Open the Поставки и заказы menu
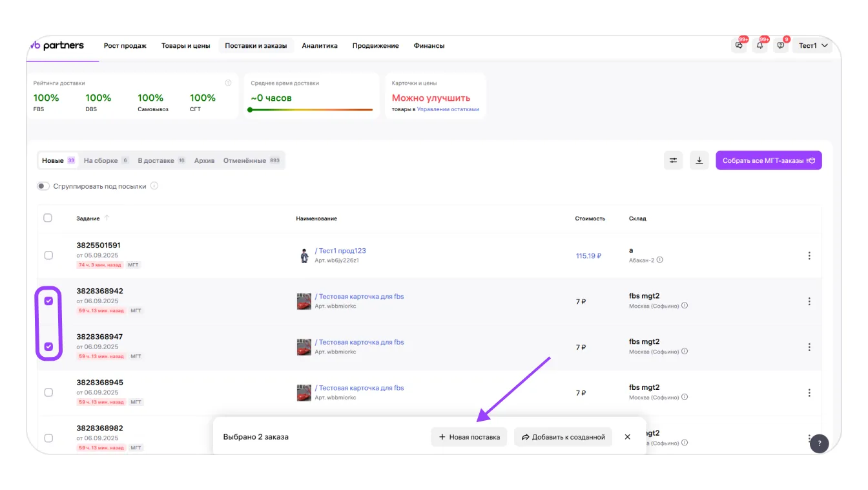 [256, 46]
